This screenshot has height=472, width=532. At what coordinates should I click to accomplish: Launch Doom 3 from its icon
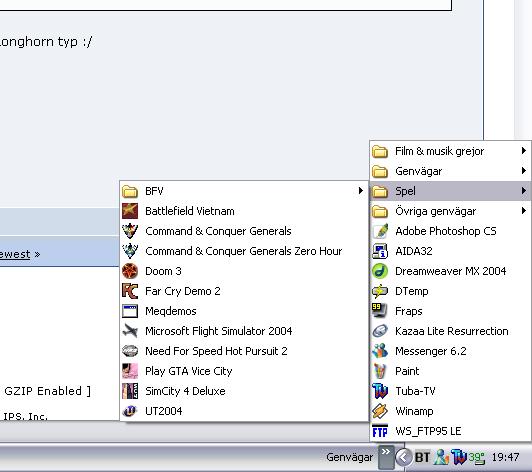click(x=130, y=271)
